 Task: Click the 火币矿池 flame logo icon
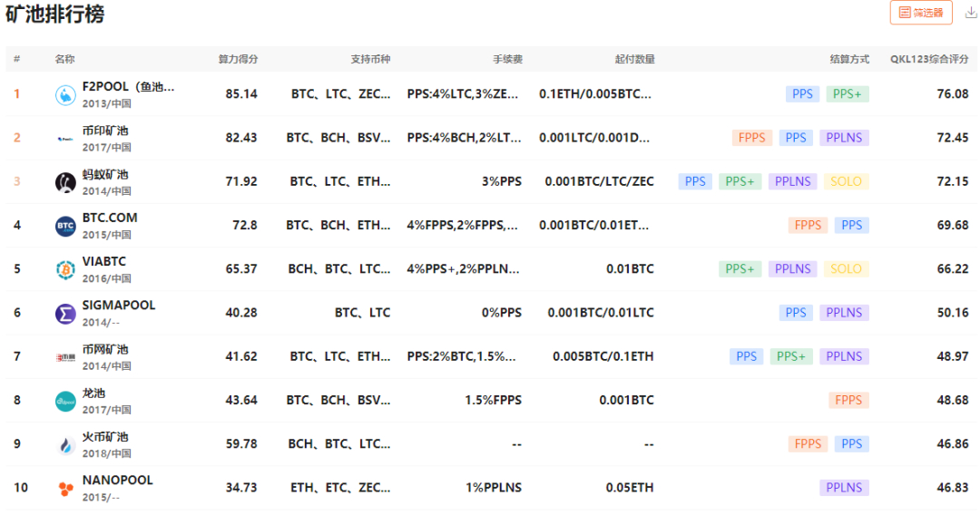(65, 444)
